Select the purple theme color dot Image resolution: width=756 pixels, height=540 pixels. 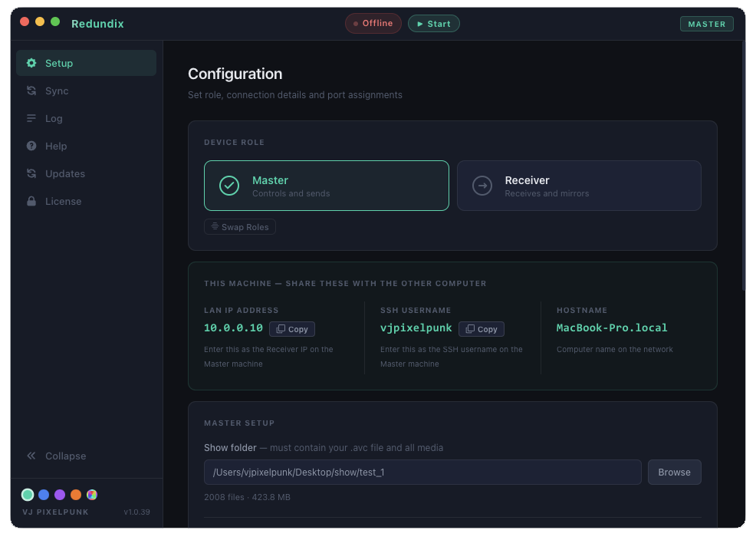point(60,495)
